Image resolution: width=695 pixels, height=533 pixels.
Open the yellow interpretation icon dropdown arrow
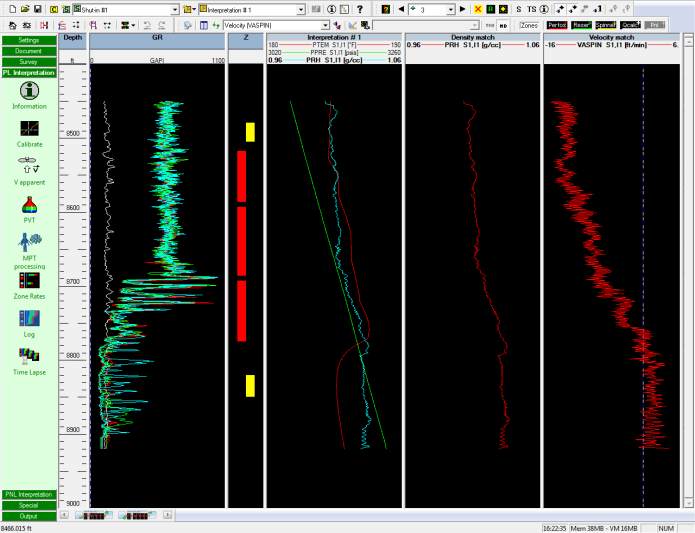(x=194, y=9)
